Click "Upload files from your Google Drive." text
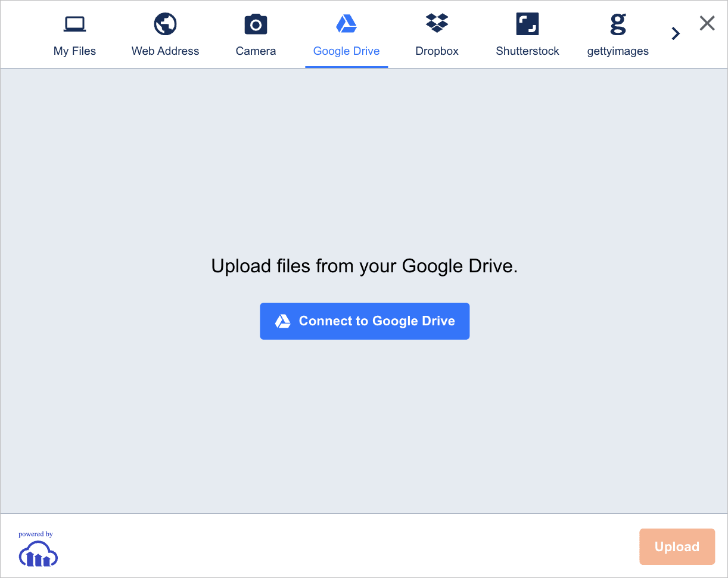Screen dimensions: 728x578 click(365, 266)
